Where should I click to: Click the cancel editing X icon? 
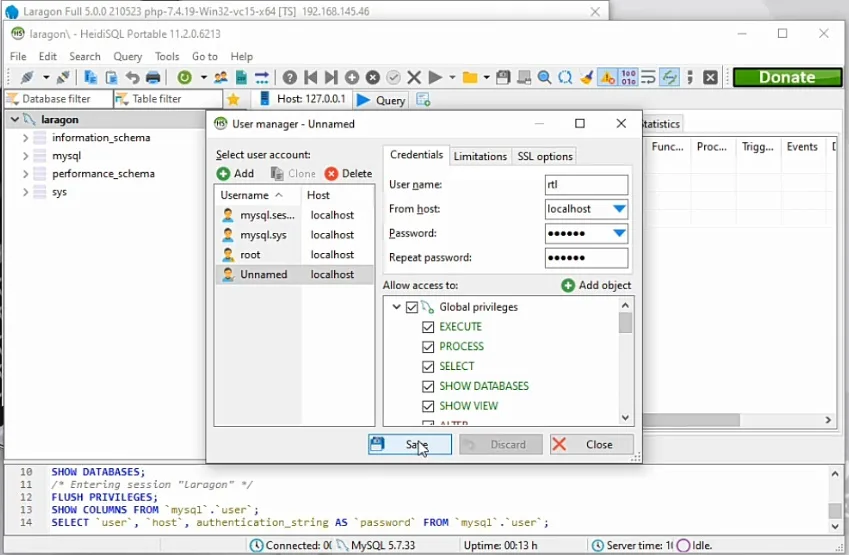(414, 77)
